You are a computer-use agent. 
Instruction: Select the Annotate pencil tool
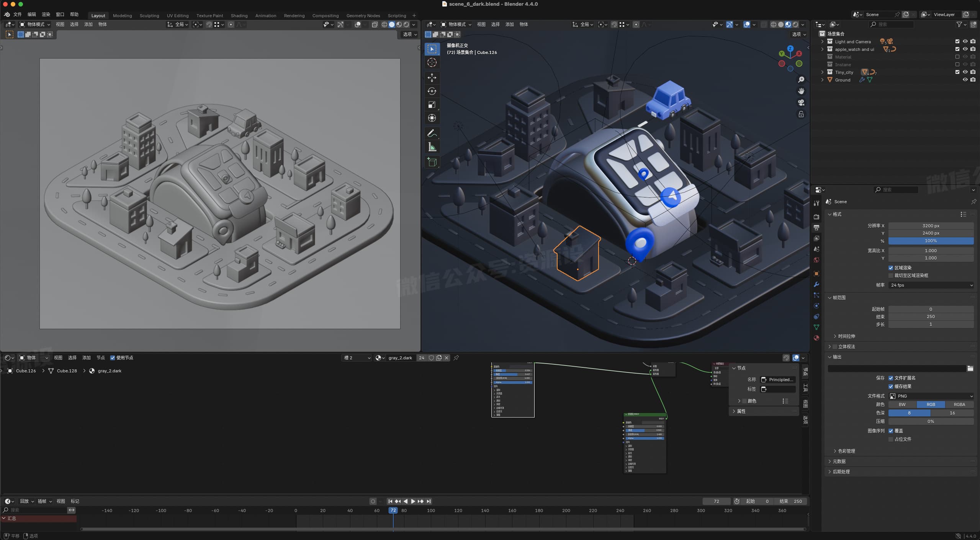[432, 134]
